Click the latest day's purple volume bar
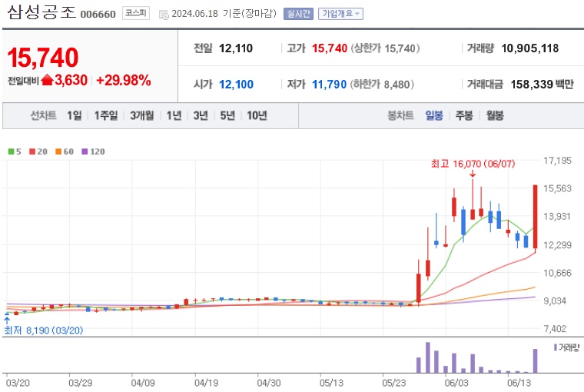 coord(536,360)
